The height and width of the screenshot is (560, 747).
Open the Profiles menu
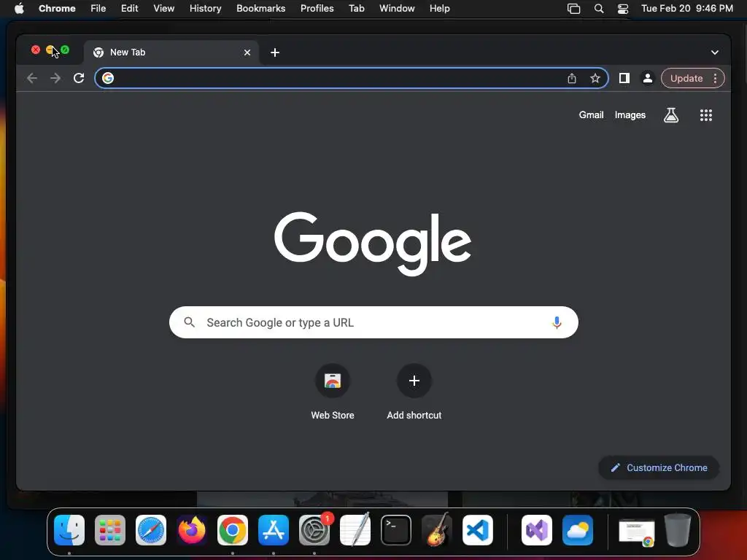[x=317, y=9]
